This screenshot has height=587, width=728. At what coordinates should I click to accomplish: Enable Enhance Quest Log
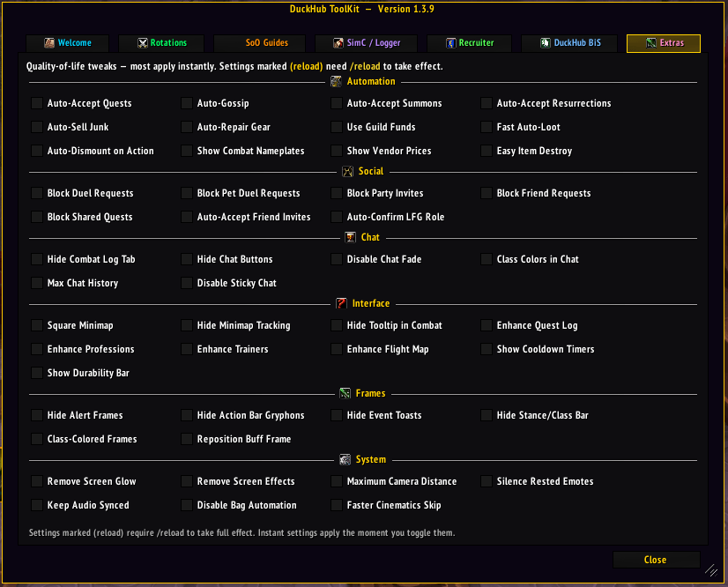click(487, 325)
